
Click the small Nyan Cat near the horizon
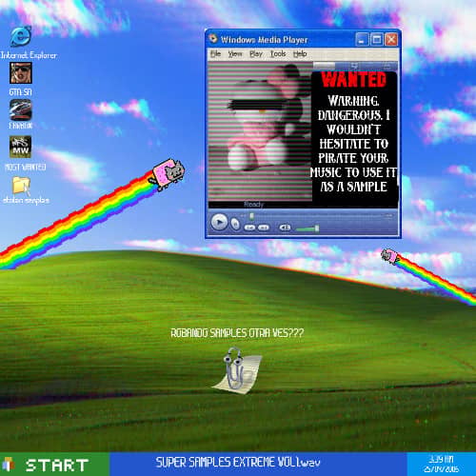pyautogui.click(x=390, y=256)
